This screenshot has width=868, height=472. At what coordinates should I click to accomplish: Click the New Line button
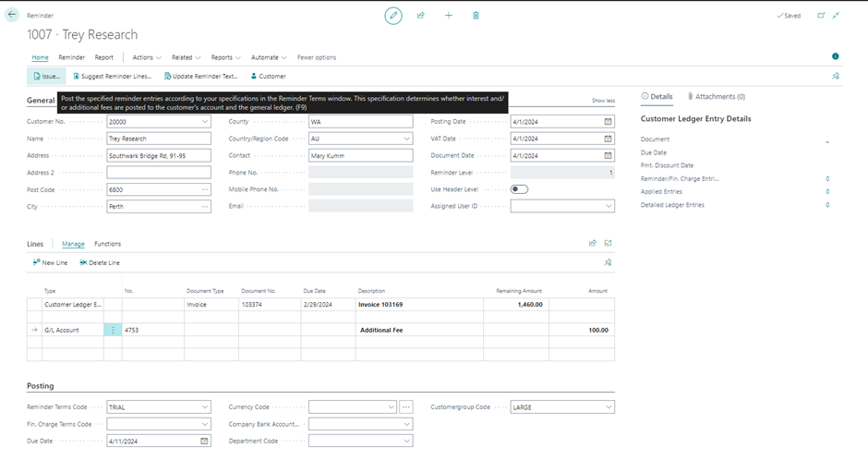tap(50, 262)
